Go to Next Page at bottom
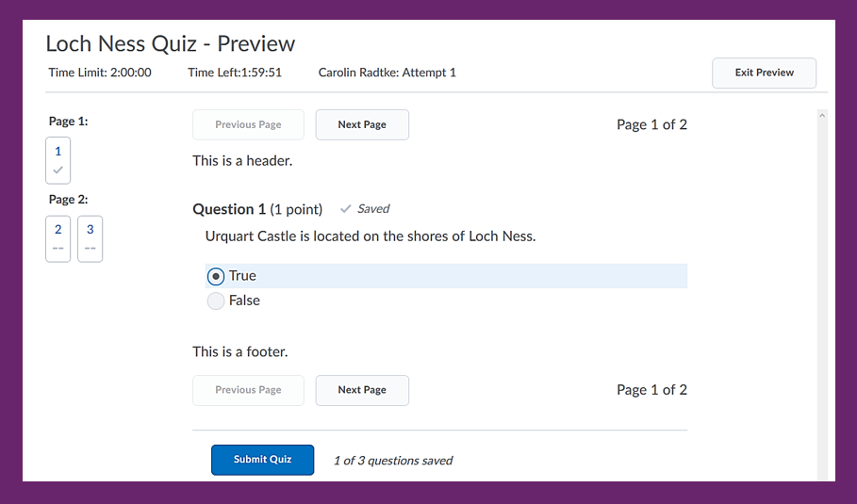The width and height of the screenshot is (857, 504). (x=362, y=390)
